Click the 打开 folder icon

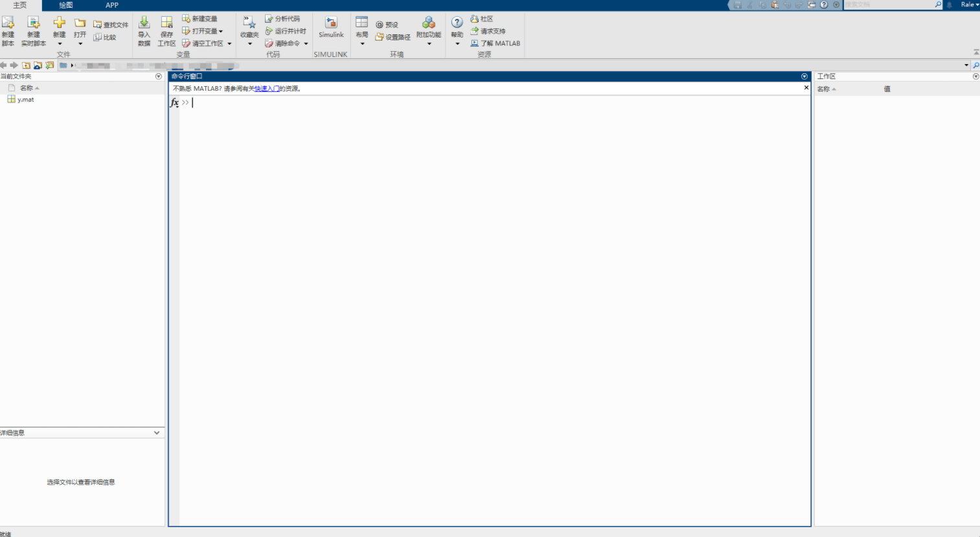click(80, 23)
